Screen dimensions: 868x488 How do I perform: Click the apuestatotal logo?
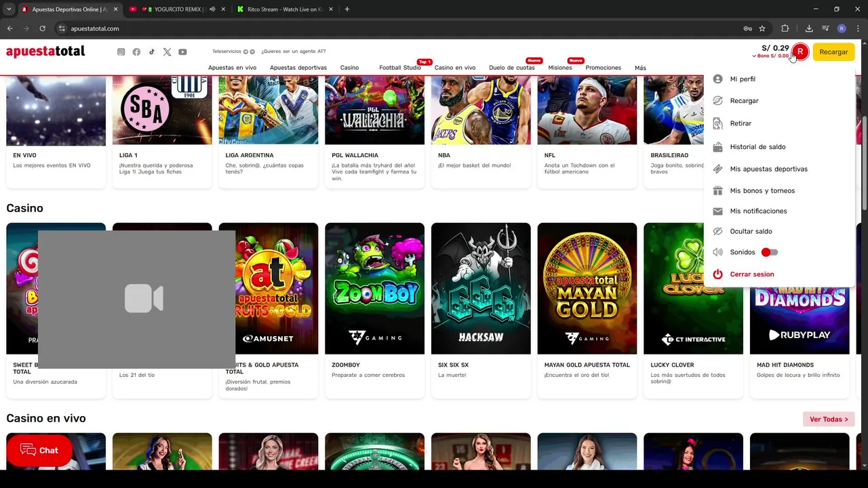coord(45,52)
